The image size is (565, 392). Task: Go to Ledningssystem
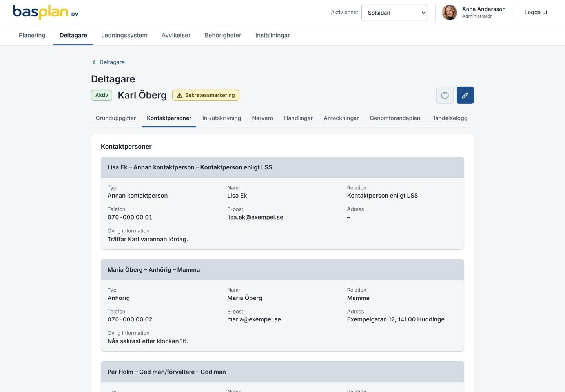[124, 35]
